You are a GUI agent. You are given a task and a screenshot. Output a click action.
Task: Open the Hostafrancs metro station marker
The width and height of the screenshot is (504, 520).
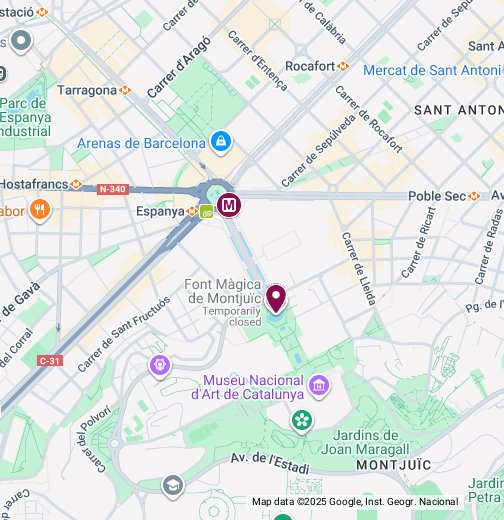[76, 184]
